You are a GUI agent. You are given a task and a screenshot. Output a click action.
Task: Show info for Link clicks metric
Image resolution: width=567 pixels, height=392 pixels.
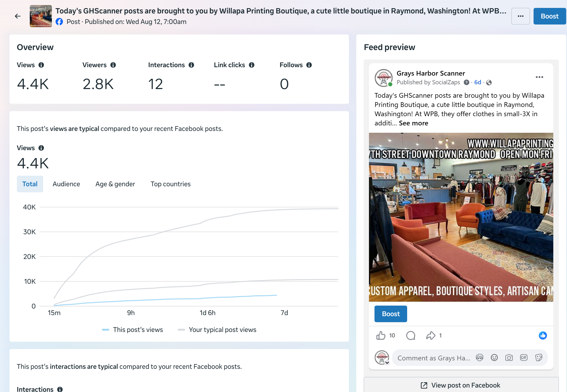tap(252, 65)
